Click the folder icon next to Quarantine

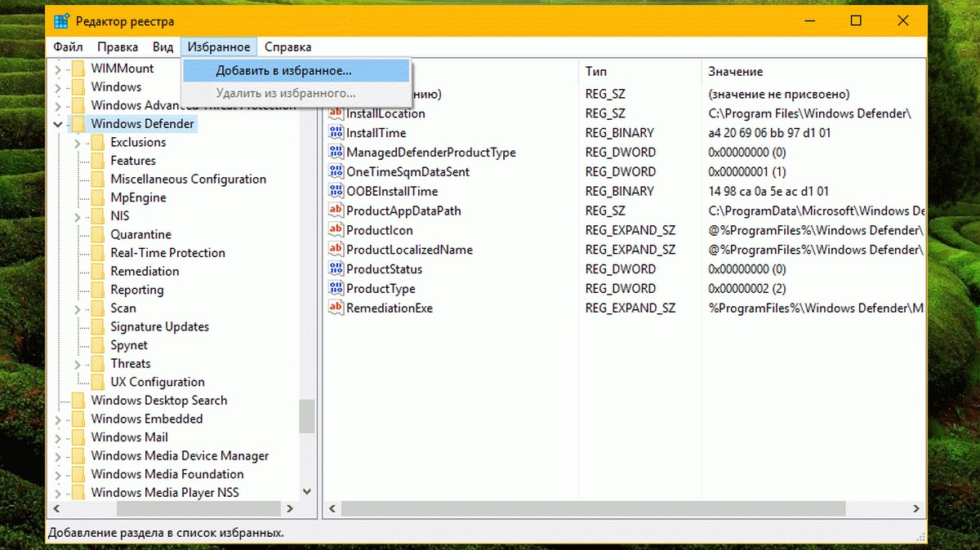pos(98,234)
